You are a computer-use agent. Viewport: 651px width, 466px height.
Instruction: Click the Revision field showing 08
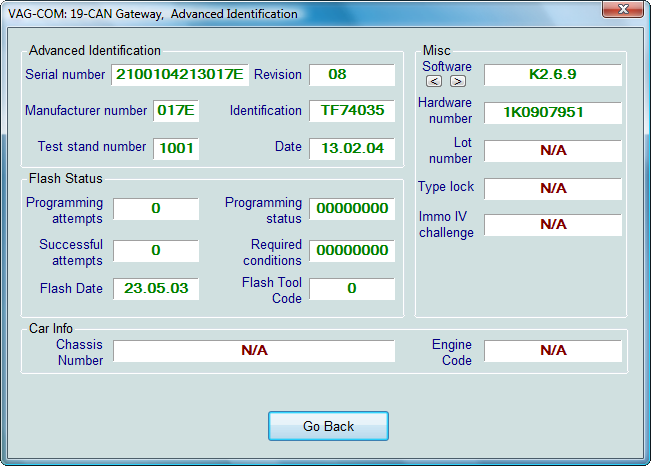pyautogui.click(x=352, y=75)
